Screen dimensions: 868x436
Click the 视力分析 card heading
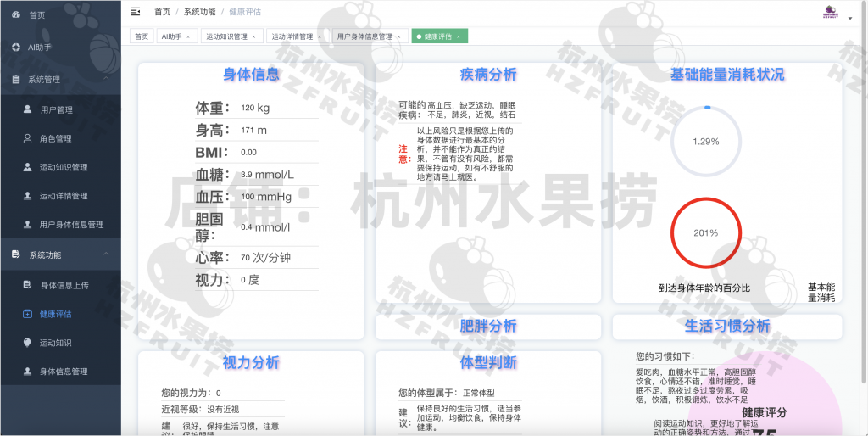251,362
